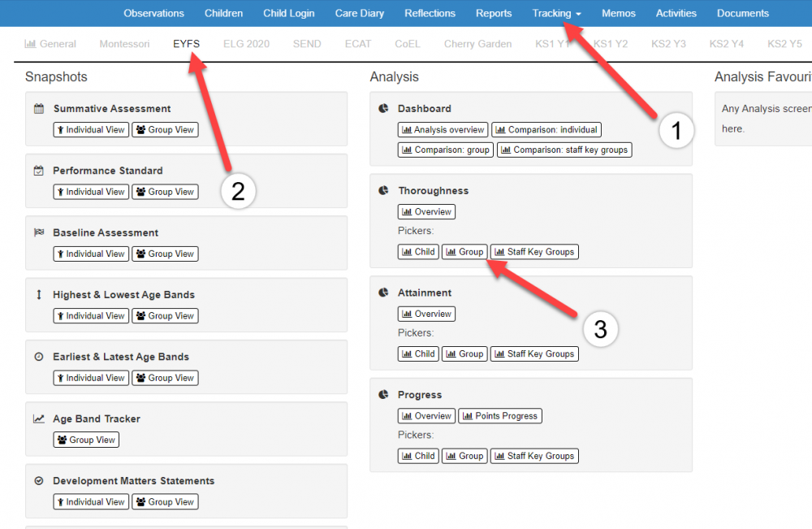
Task: Select Progress Staff Key Groups picker
Action: 534,456
